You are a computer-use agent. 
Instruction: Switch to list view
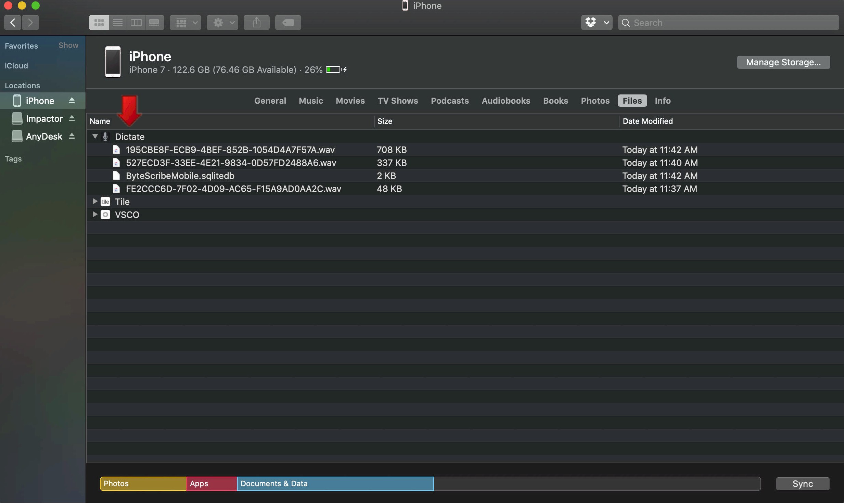click(118, 23)
